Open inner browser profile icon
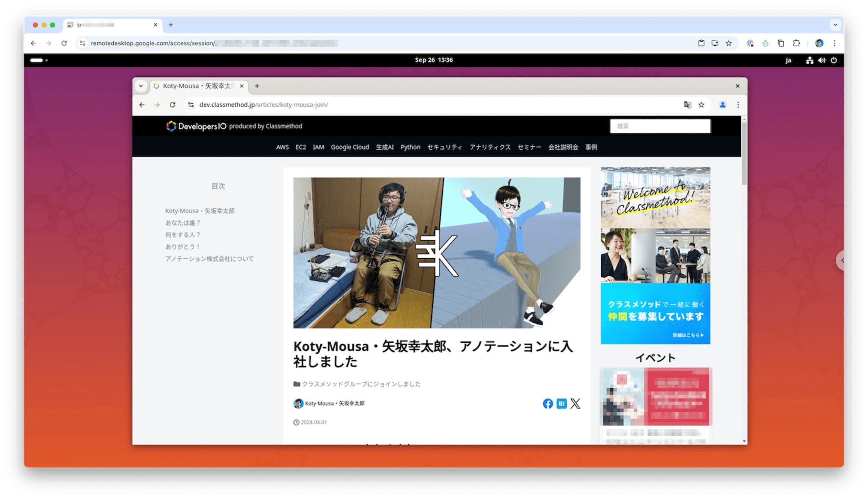This screenshot has height=499, width=868. pos(723,105)
